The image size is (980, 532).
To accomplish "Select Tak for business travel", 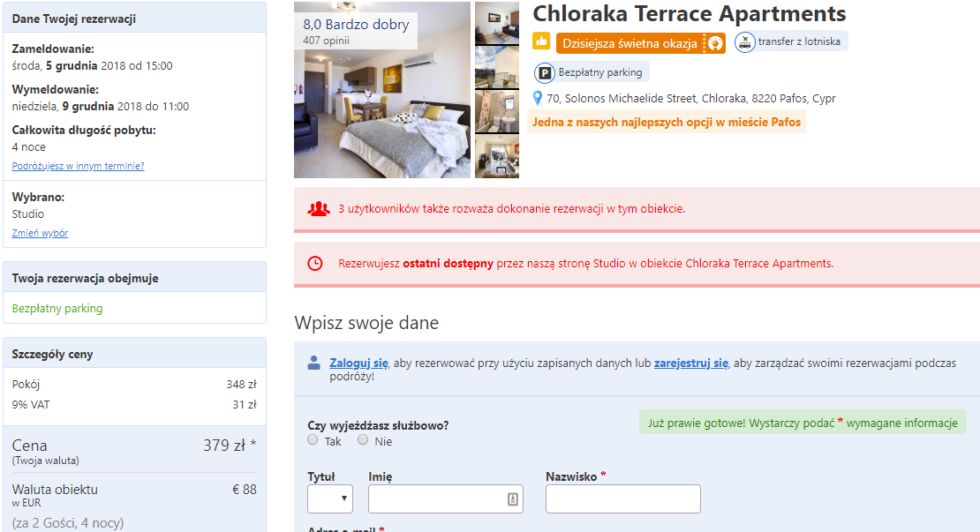I will 313,439.
